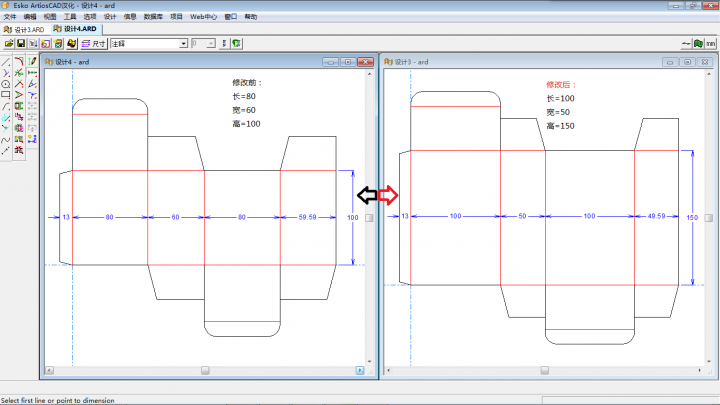
Task: Select the horizontal distance dimension tool
Action: [x=33, y=73]
